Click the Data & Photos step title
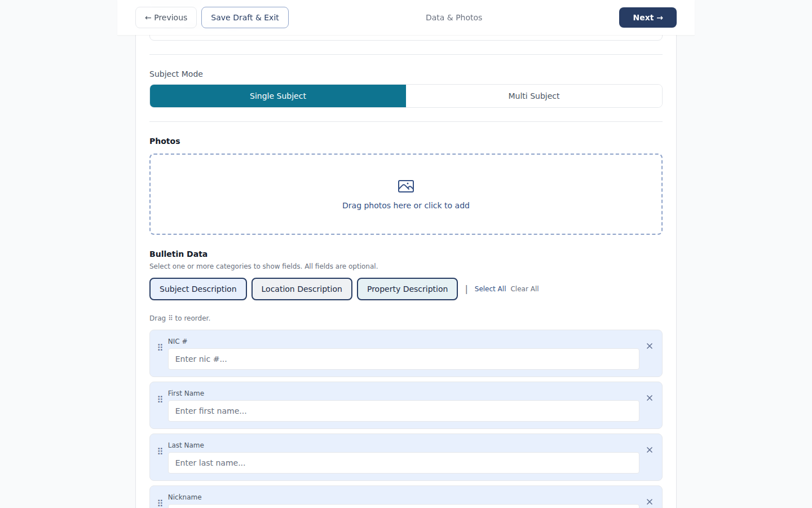 coord(454,17)
